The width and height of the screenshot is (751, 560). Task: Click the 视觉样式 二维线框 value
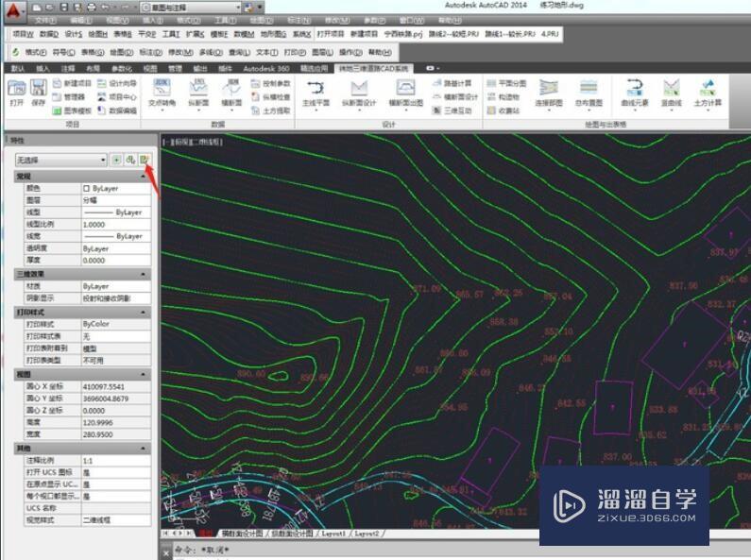116,520
